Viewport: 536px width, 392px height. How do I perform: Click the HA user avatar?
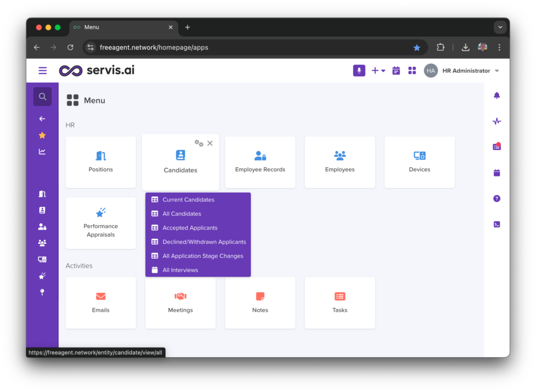tap(431, 71)
